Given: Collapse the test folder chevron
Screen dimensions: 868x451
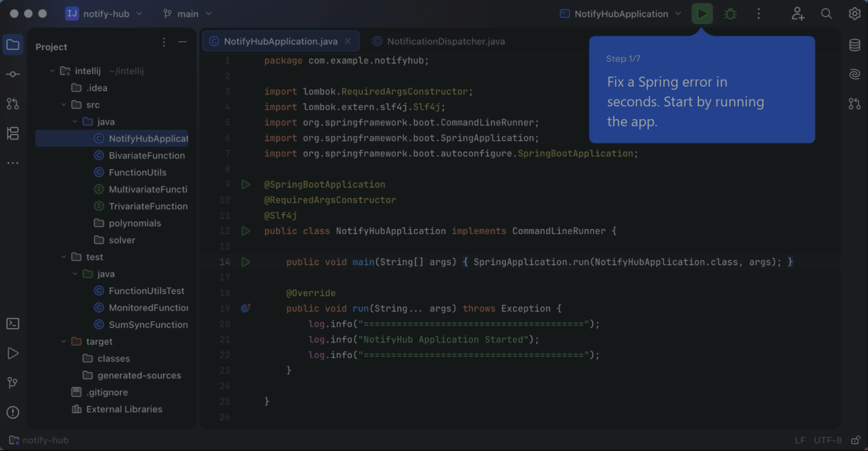Looking at the screenshot, I should coord(63,257).
